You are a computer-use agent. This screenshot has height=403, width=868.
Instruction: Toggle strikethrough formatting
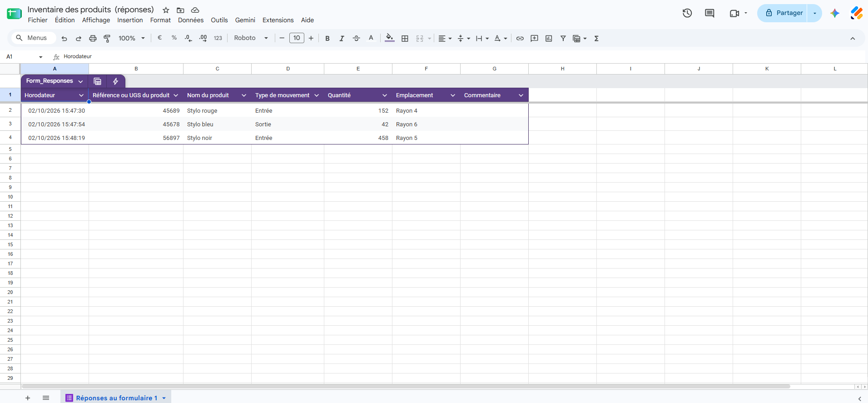[x=357, y=39]
